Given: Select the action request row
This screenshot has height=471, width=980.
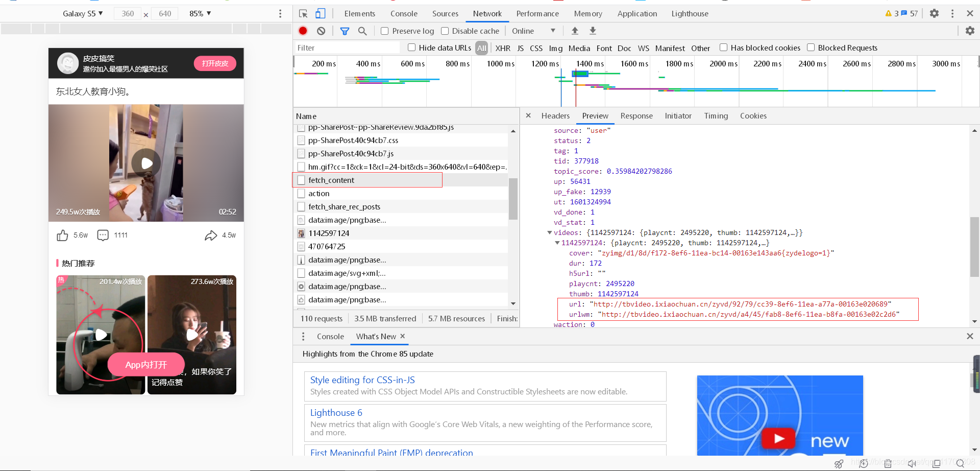Looking at the screenshot, I should pyautogui.click(x=401, y=193).
